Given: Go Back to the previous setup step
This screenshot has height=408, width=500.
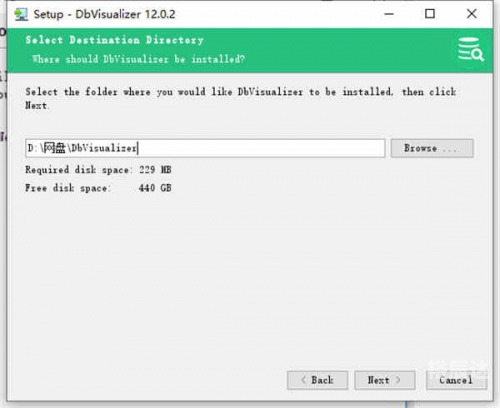Looking at the screenshot, I should pyautogui.click(x=317, y=380).
